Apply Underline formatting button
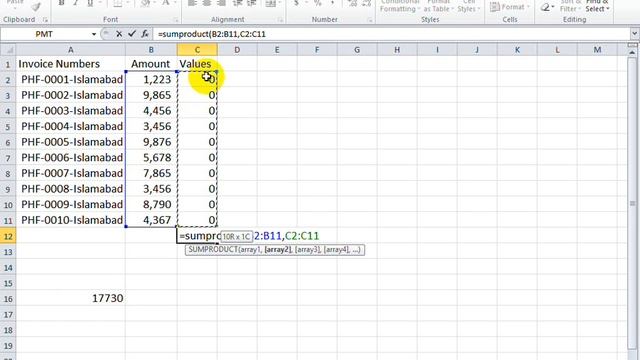Image resolution: width=640 pixels, height=360 pixels. pyautogui.click(x=90, y=3)
